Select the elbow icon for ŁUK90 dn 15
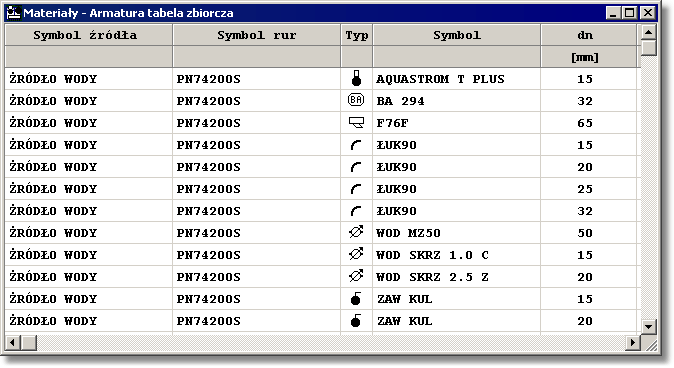 (356, 145)
